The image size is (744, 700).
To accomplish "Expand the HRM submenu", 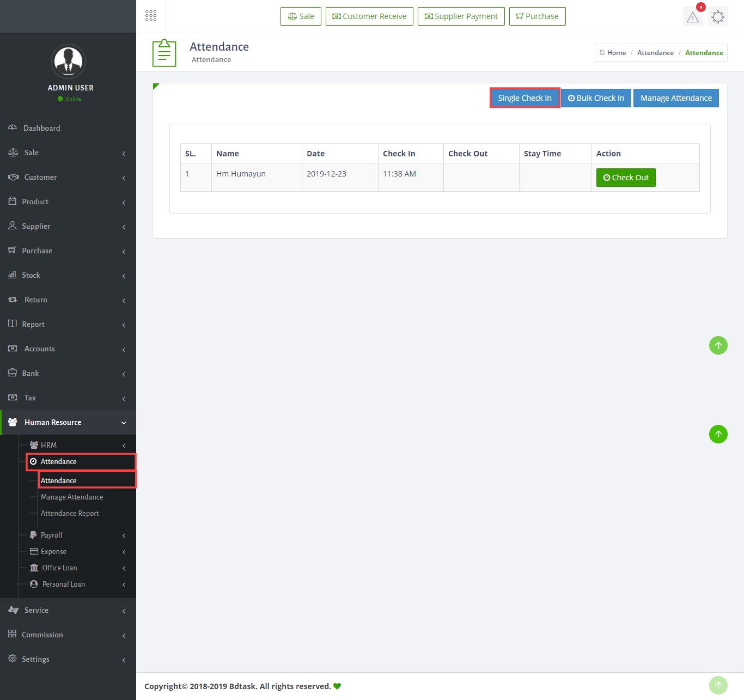I will click(x=76, y=445).
